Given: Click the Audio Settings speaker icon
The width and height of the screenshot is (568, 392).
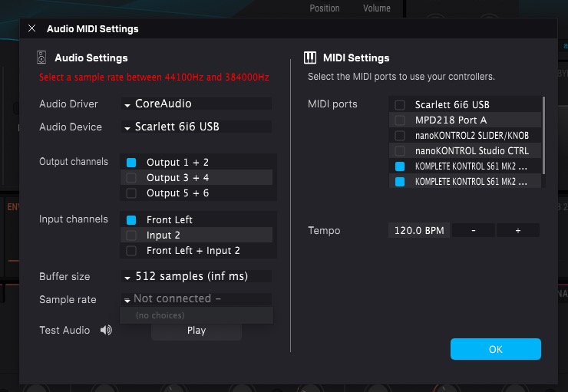Looking at the screenshot, I should [41, 58].
